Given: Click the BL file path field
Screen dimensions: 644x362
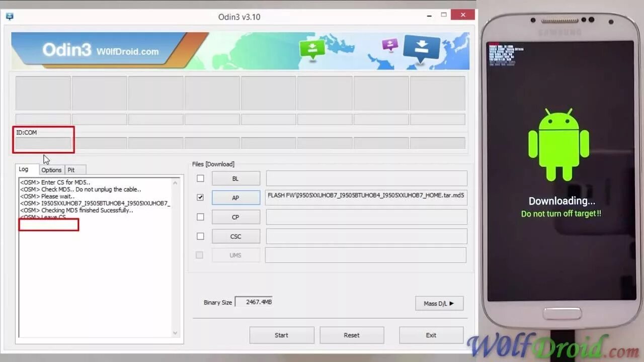Looking at the screenshot, I should (x=366, y=178).
